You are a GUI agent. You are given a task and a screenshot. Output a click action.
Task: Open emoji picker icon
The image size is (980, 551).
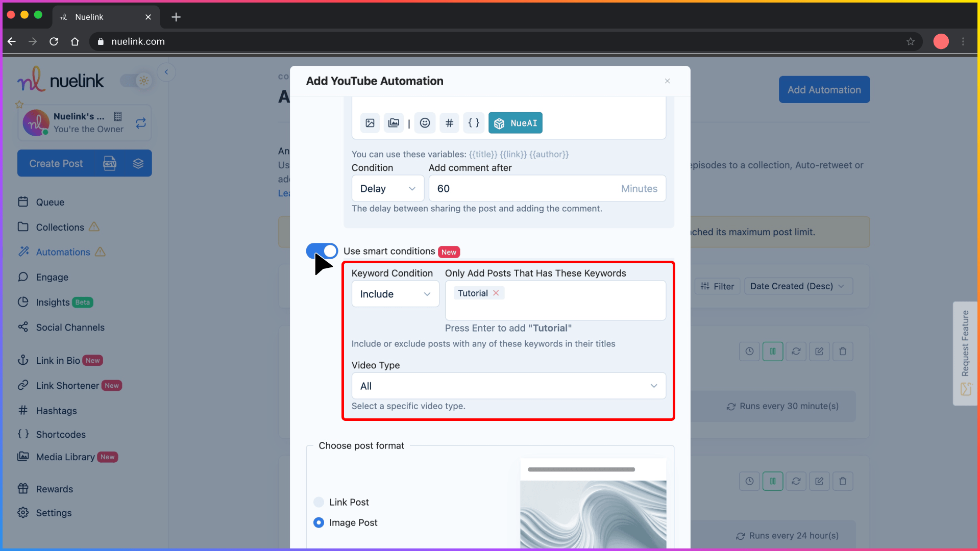[425, 123]
